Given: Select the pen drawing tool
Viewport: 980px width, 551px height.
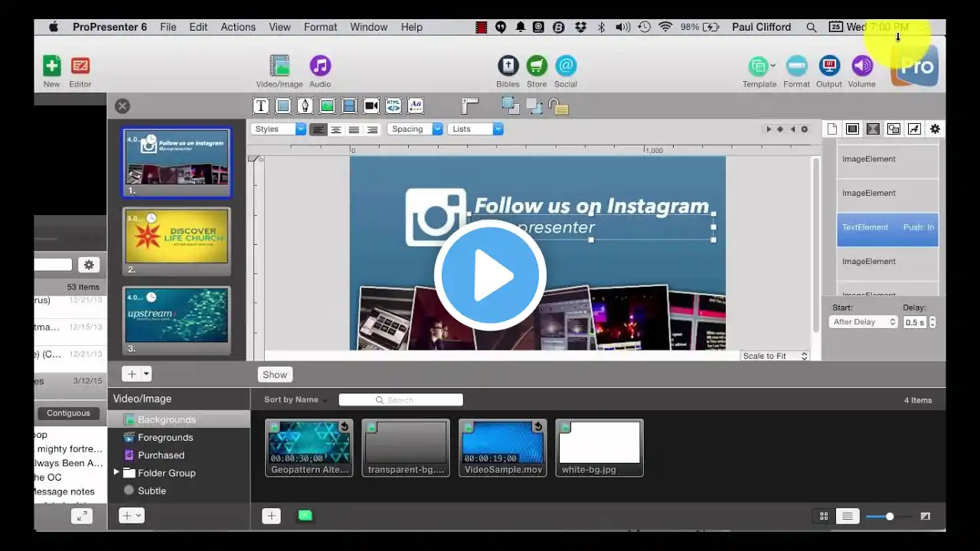Looking at the screenshot, I should click(x=305, y=106).
